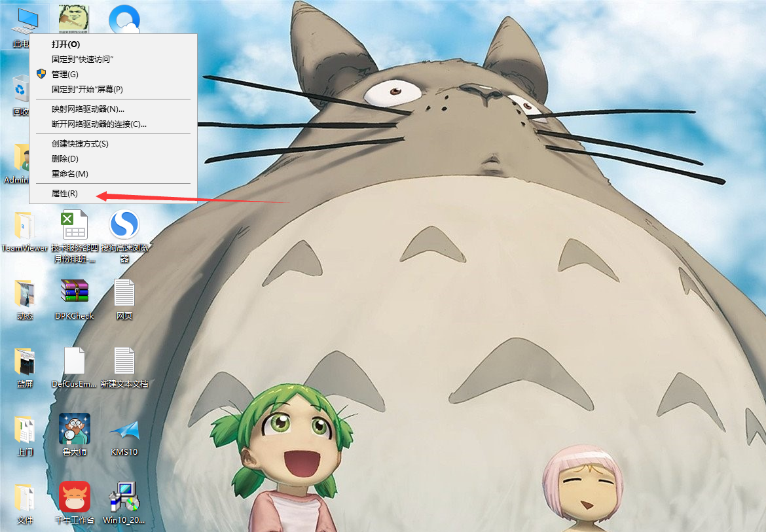Select the KMS10 application icon
Screen dimensions: 766x532
(x=124, y=430)
